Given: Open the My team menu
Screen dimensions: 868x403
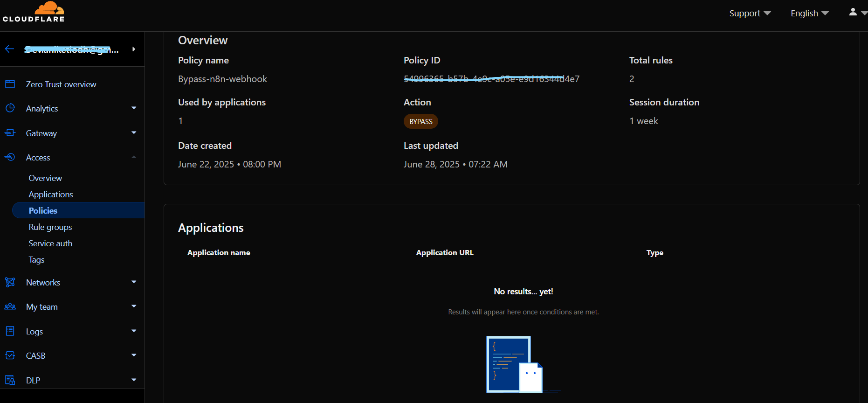Looking at the screenshot, I should click(42, 306).
